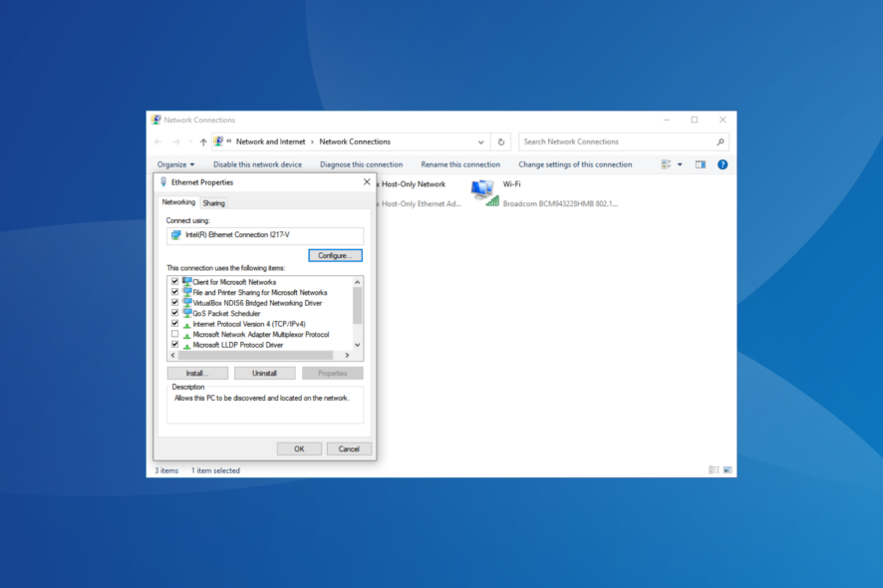This screenshot has height=588, width=883.
Task: Click the Up arrow navigation icon
Action: (203, 142)
